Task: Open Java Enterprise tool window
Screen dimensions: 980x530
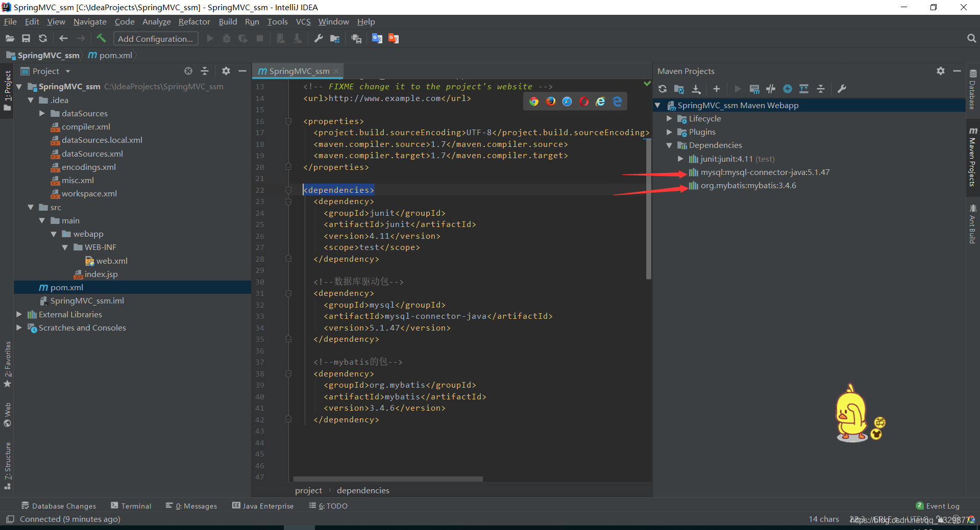Action: tap(263, 506)
